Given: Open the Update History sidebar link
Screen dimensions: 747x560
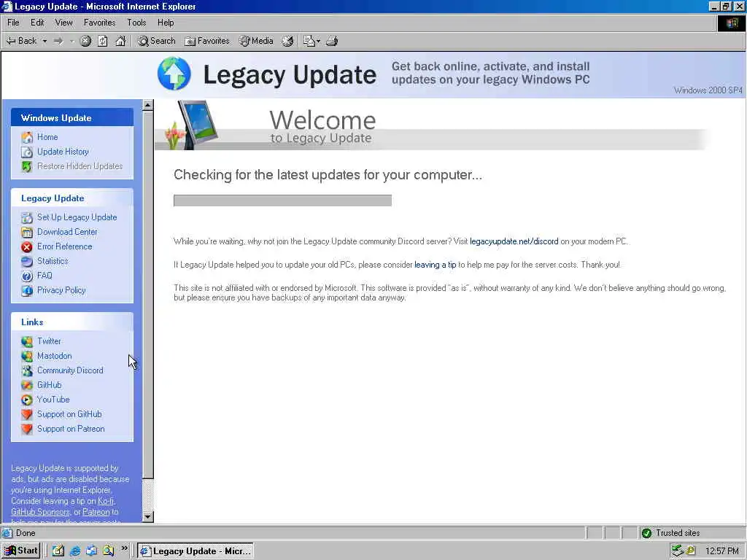Looking at the screenshot, I should (63, 152).
